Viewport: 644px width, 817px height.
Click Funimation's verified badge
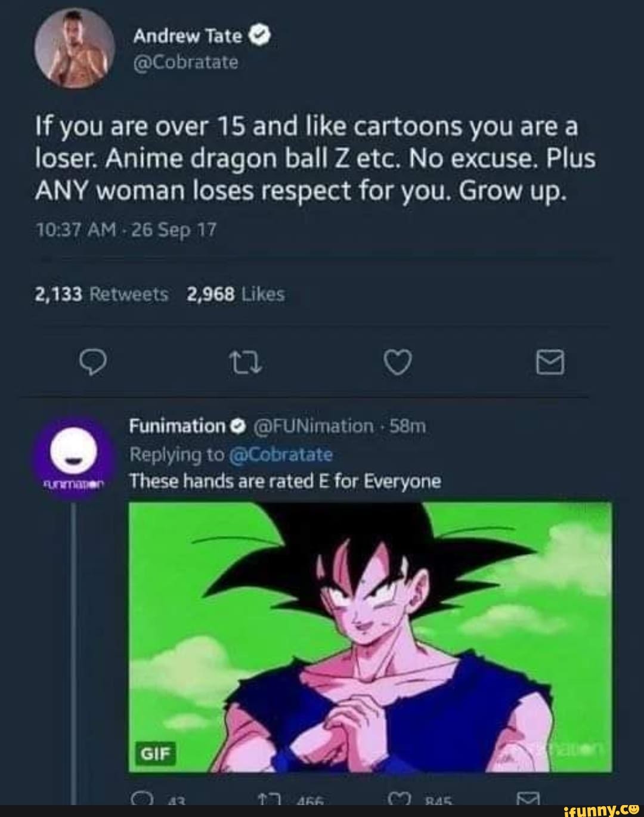(237, 425)
